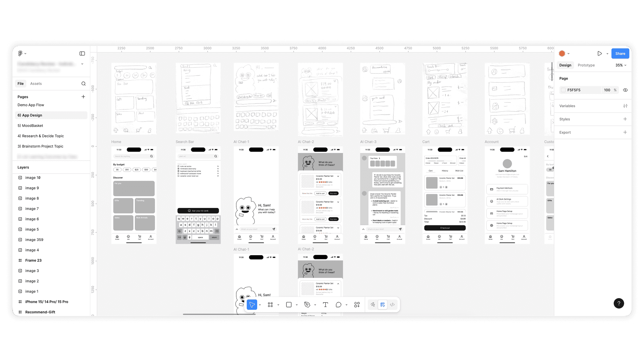
Task: Switch to the Prototype tab
Action: pyautogui.click(x=586, y=65)
